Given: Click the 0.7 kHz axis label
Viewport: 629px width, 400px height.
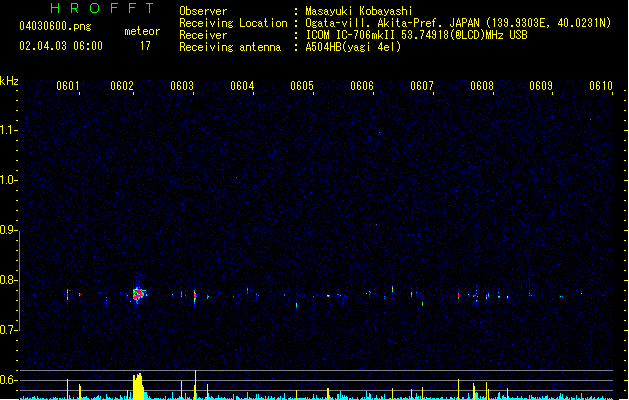Looking at the screenshot, I should coord(8,330).
